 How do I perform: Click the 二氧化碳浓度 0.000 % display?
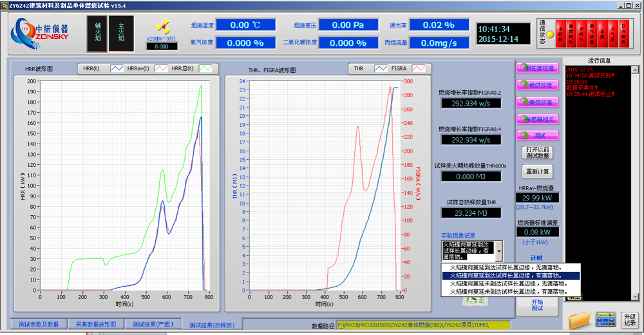(348, 43)
